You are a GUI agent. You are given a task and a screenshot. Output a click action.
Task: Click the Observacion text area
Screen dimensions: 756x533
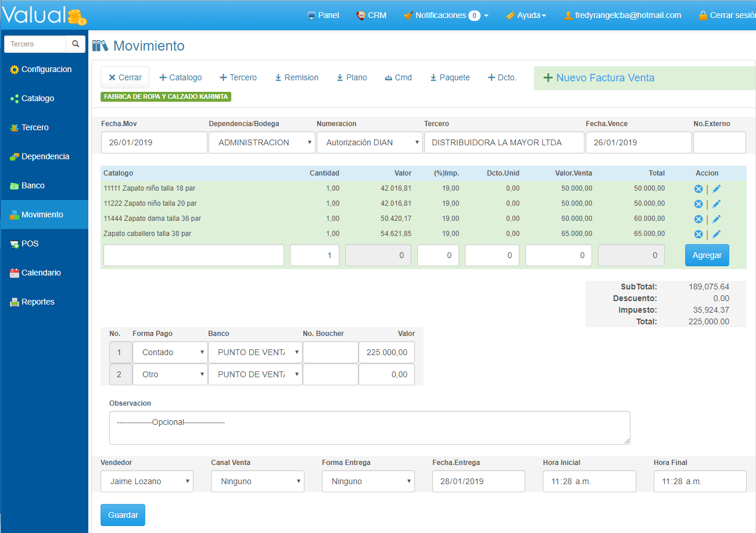[x=369, y=428]
